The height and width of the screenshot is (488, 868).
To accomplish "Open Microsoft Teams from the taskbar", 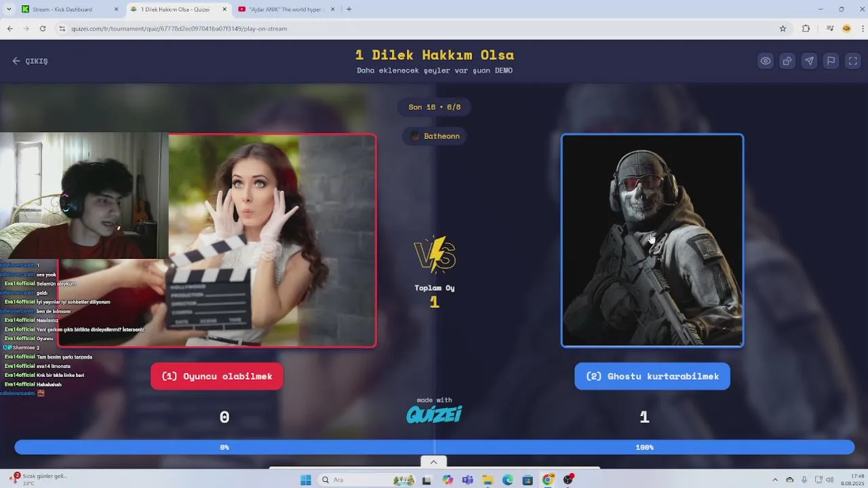I will pos(468,480).
